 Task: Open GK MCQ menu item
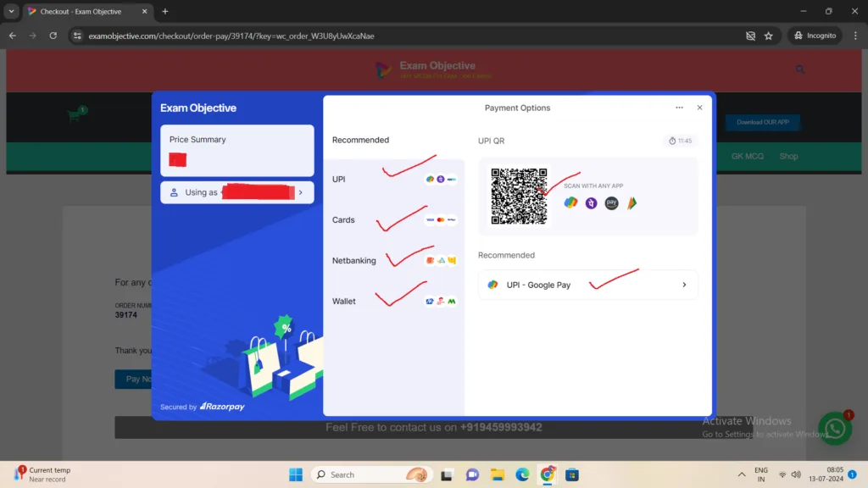point(748,157)
